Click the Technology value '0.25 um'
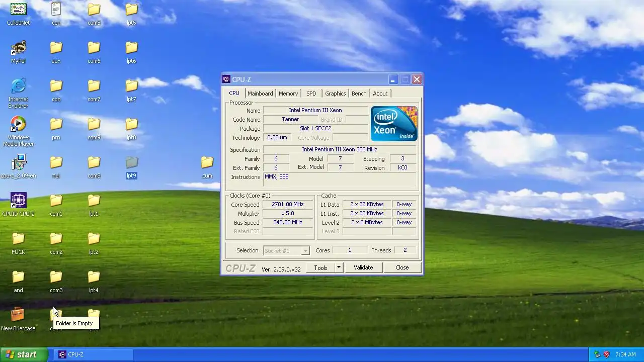This screenshot has height=362, width=644. coord(277,138)
